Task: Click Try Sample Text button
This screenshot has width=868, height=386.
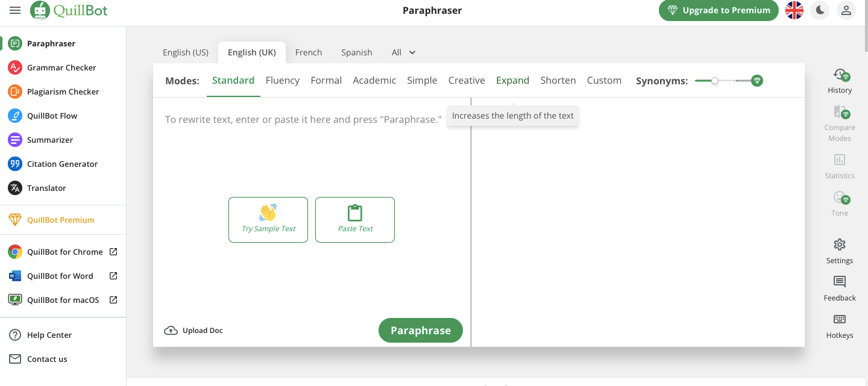Action: 268,220
